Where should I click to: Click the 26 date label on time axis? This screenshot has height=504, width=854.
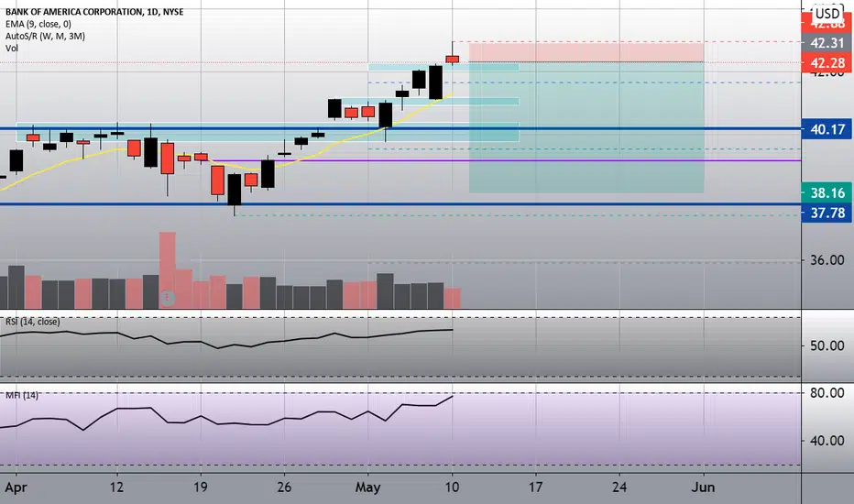(x=284, y=488)
